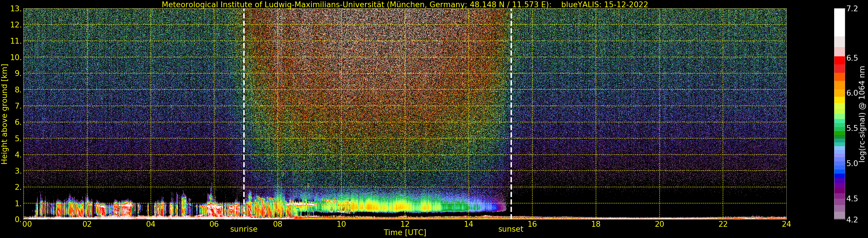This screenshot has height=238, width=868.
Task: Click the height axis tick label 3.
Action: [18, 171]
